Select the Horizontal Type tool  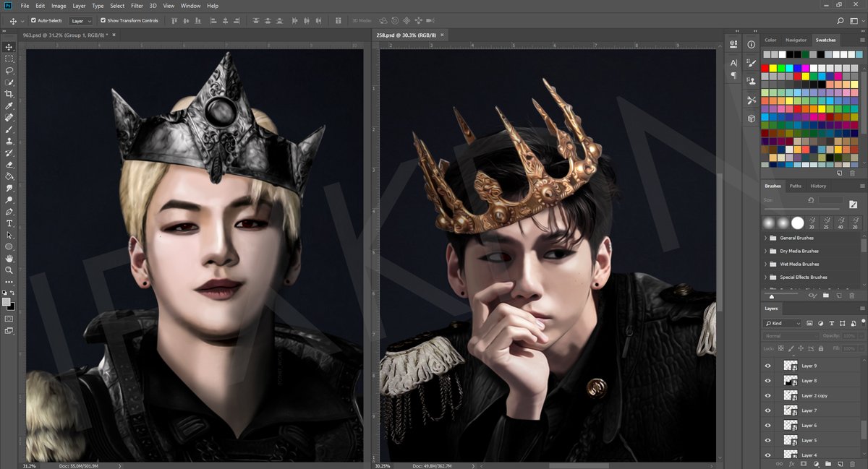pos(9,223)
